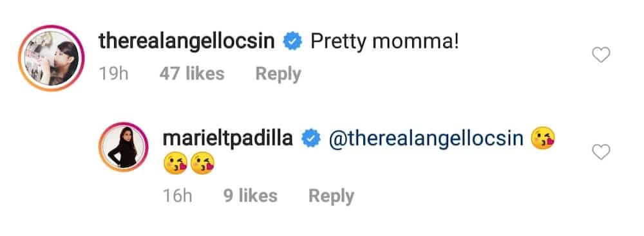
Task: Follow the @therealangellocsin mention link
Action: pyautogui.click(x=426, y=139)
